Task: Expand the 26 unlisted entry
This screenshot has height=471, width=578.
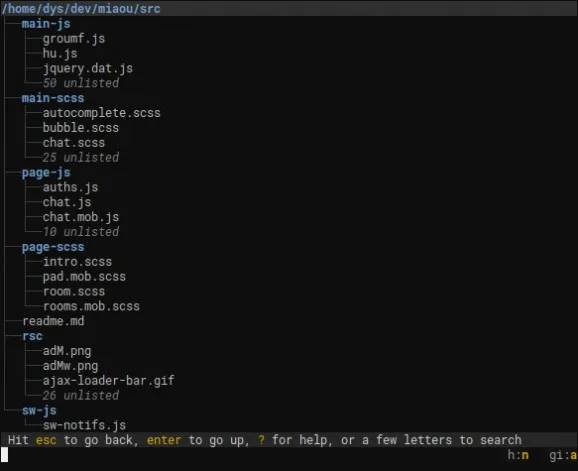Action: point(81,395)
